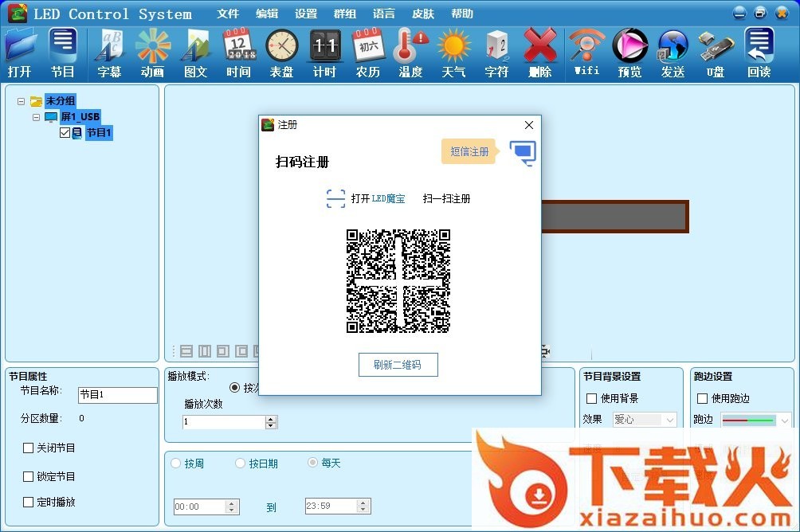Increase 播放次数 with up arrow
800x532 pixels.
(x=271, y=419)
